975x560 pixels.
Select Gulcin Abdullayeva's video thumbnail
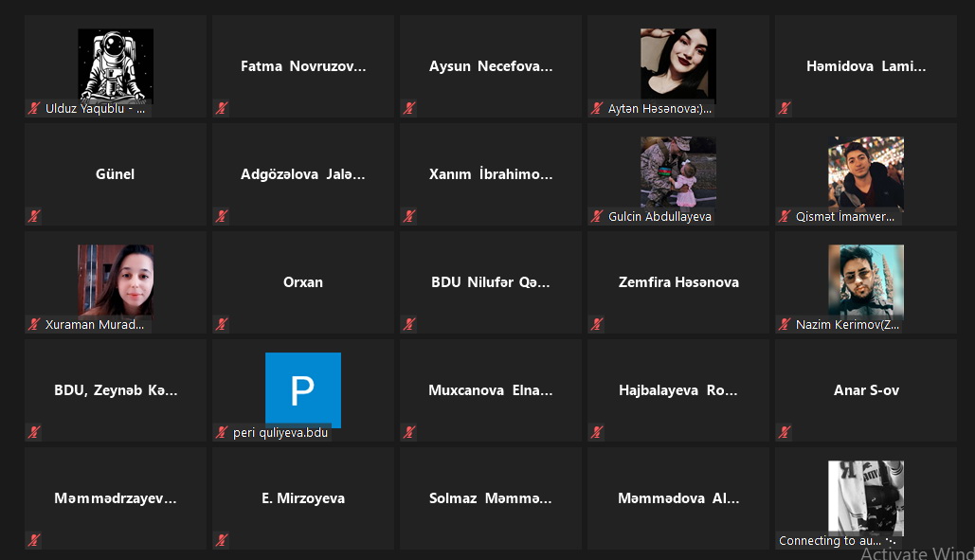[x=678, y=172]
